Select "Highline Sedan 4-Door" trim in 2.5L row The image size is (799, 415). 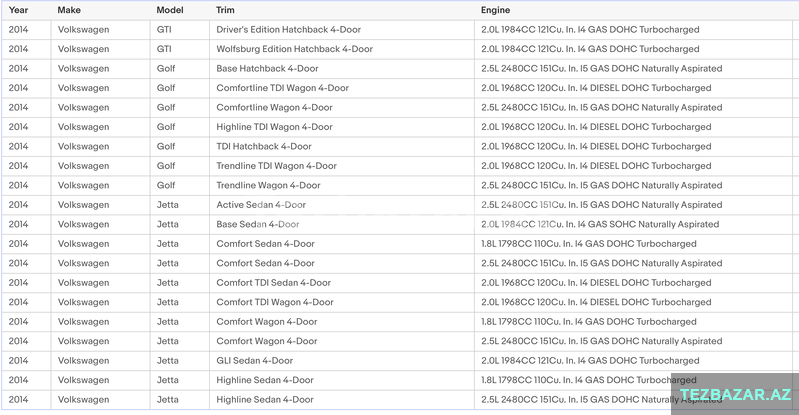(x=264, y=400)
